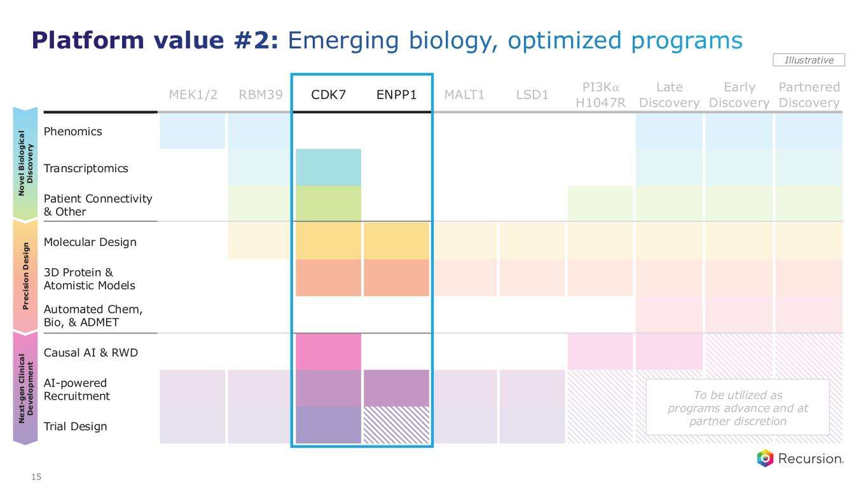This screenshot has width=868, height=488.
Task: Click ENPP1 hatched Trial Design cell
Action: 396,425
